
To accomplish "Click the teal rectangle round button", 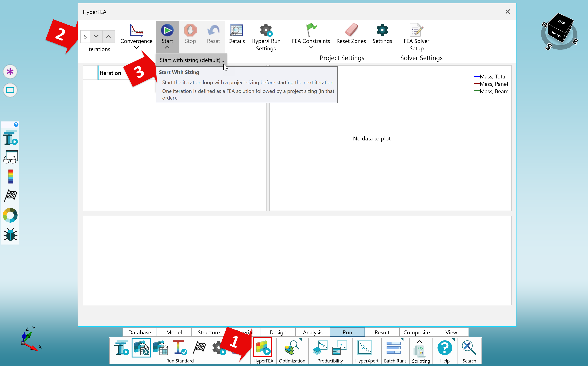I will [10, 90].
